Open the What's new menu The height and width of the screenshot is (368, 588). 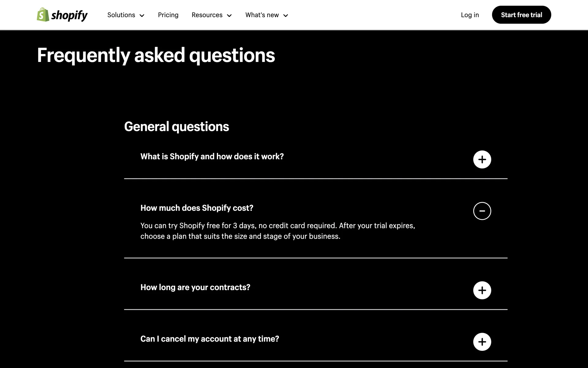[262, 15]
